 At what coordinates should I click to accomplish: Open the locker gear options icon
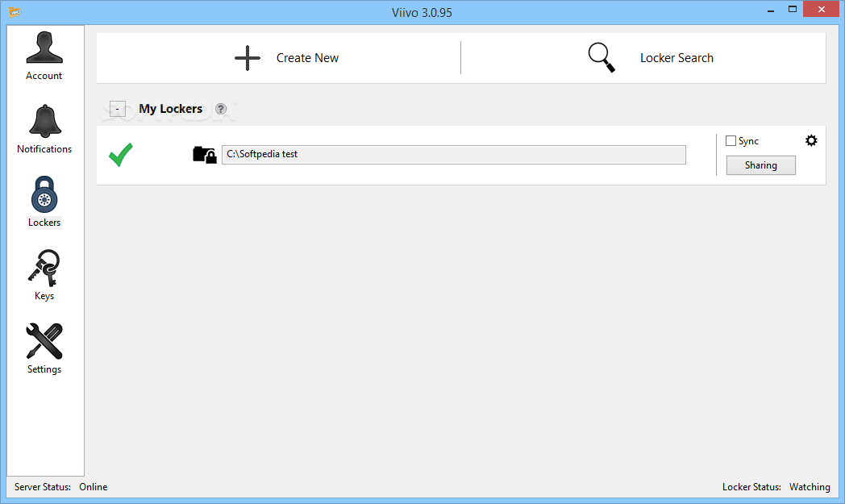point(811,140)
